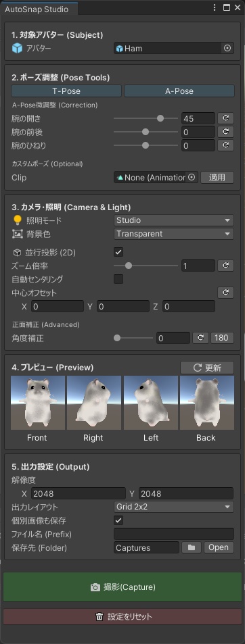Image resolution: width=245 pixels, height=644 pixels.
Task: Reset the 中心オフセット values
Action: tap(225, 293)
